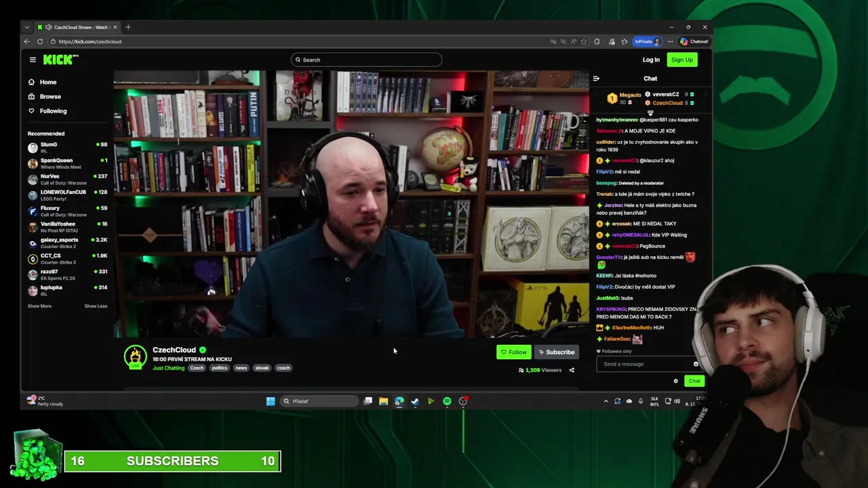This screenshot has width=868, height=488.
Task: Select the Czech tag
Action: (x=197, y=368)
